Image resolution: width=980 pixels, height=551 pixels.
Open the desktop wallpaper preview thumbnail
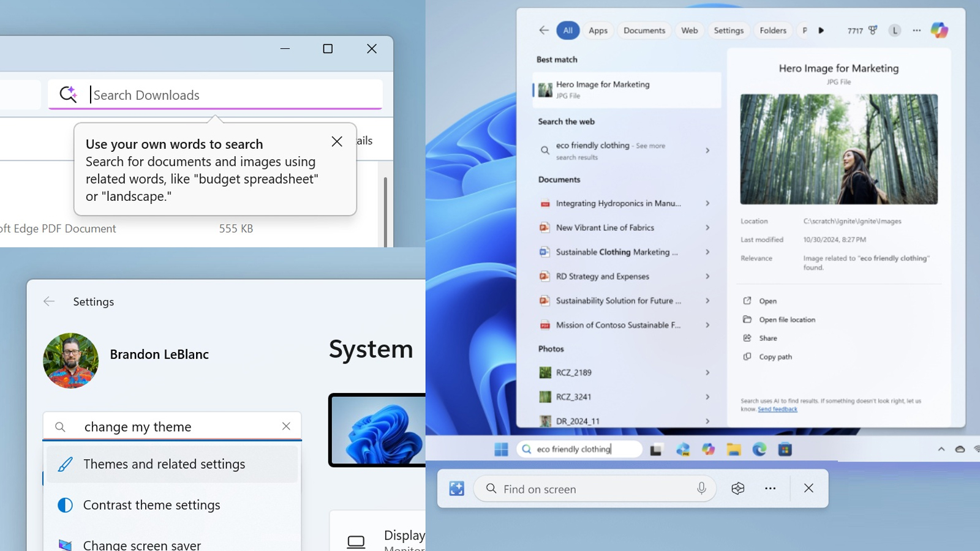(377, 430)
